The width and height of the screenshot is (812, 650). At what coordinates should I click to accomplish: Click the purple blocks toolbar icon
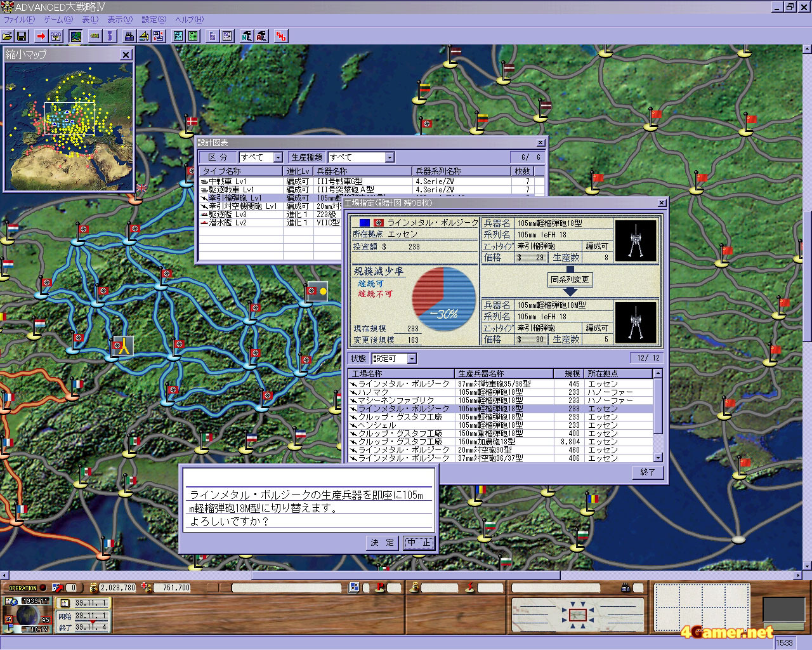coord(213,36)
